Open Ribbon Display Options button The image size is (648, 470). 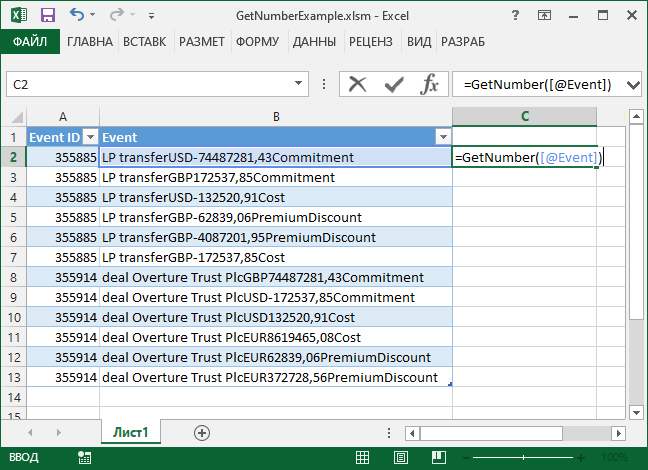click(544, 16)
